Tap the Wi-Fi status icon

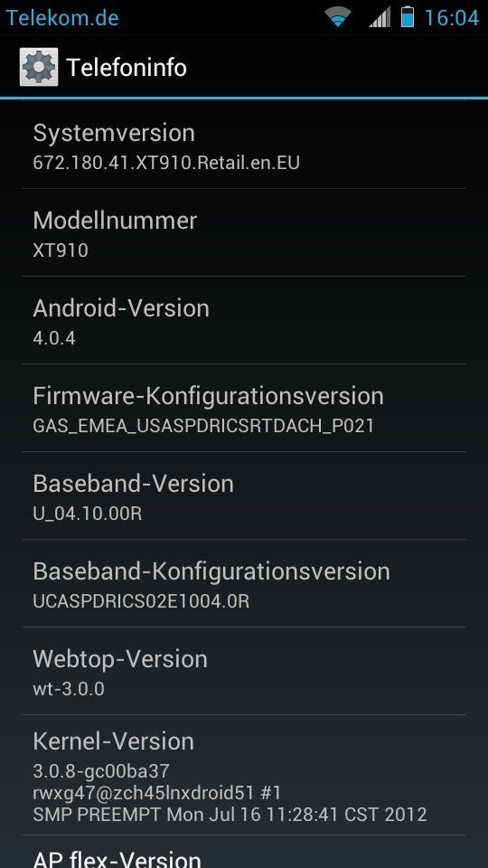pyautogui.click(x=337, y=16)
